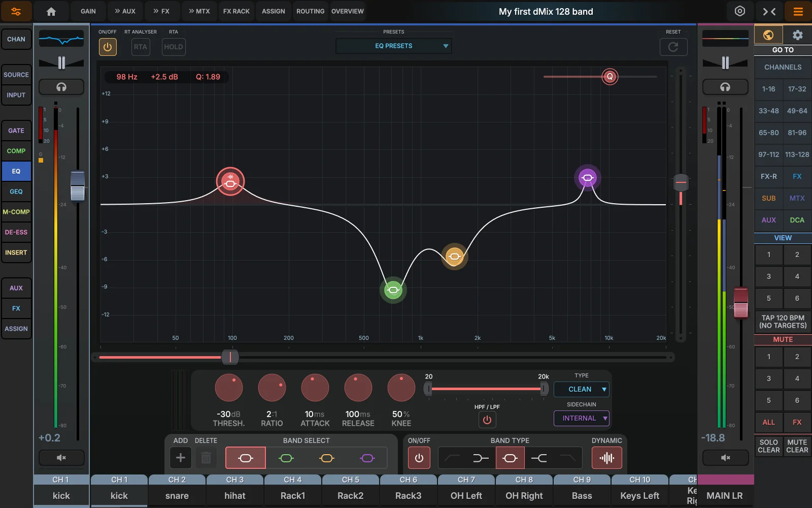Select the CH 9 Bass channel strip
Image resolution: width=812 pixels, height=508 pixels.
(582, 491)
